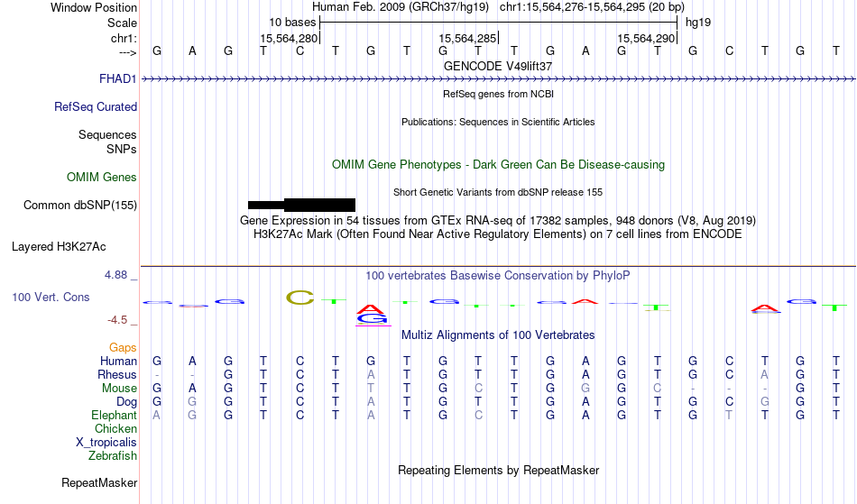Click the stacked A/G conservation logo letters
This screenshot has height=504, width=857.
(371, 315)
